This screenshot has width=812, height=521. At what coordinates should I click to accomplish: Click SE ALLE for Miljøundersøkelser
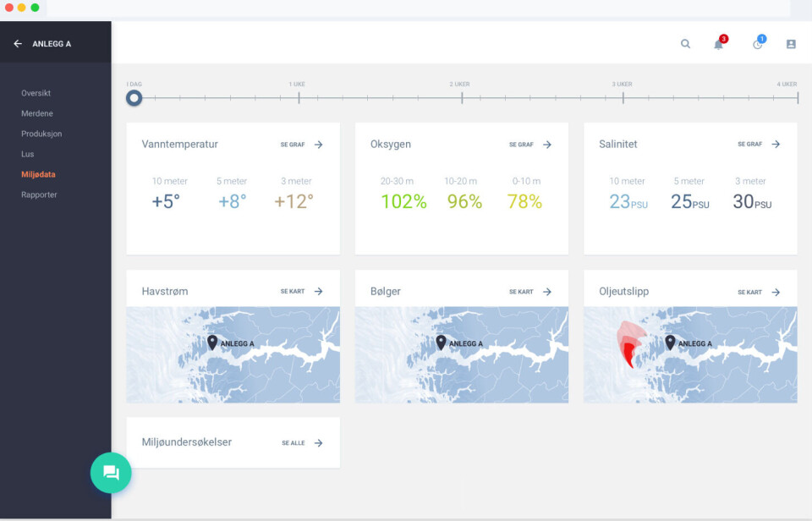(294, 443)
